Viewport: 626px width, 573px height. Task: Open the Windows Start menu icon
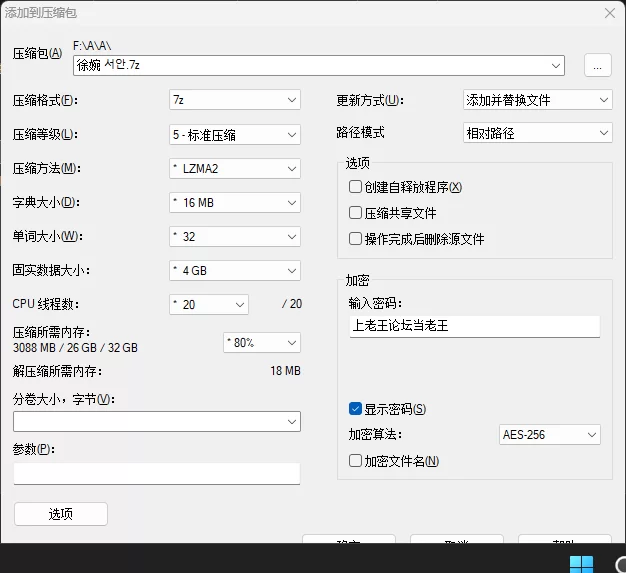[581, 564]
